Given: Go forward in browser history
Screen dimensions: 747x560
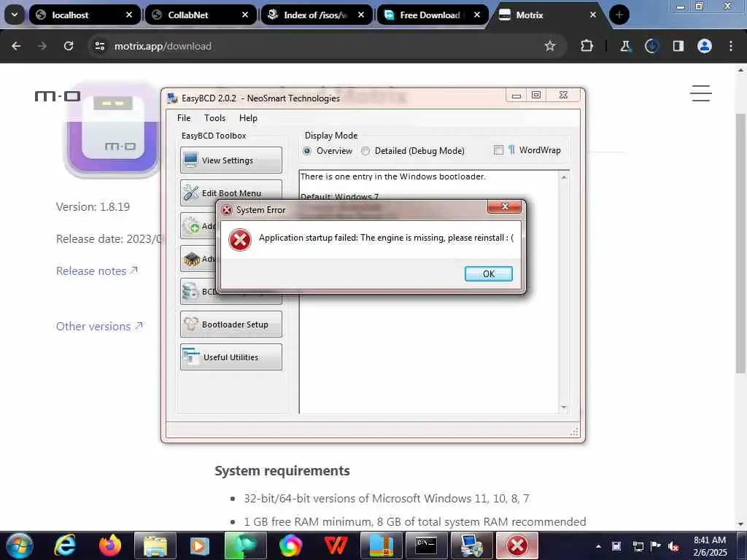Looking at the screenshot, I should [x=42, y=46].
